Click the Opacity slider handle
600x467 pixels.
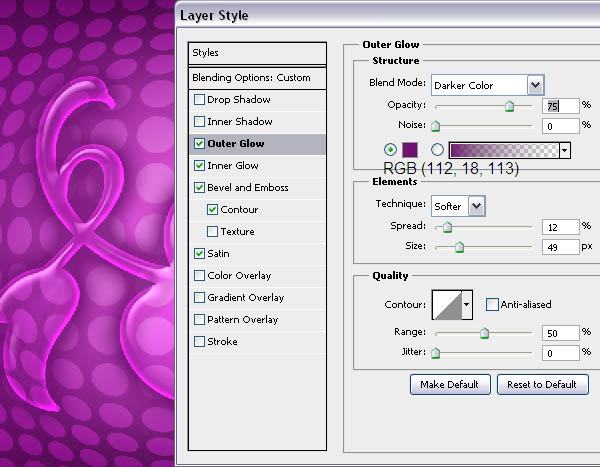coord(509,106)
